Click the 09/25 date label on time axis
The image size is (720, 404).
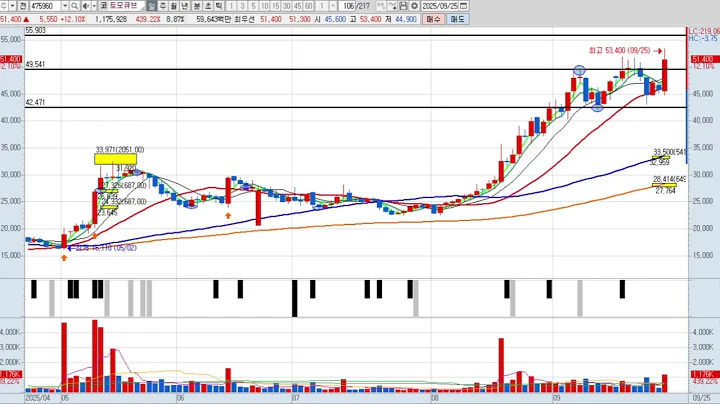click(703, 398)
